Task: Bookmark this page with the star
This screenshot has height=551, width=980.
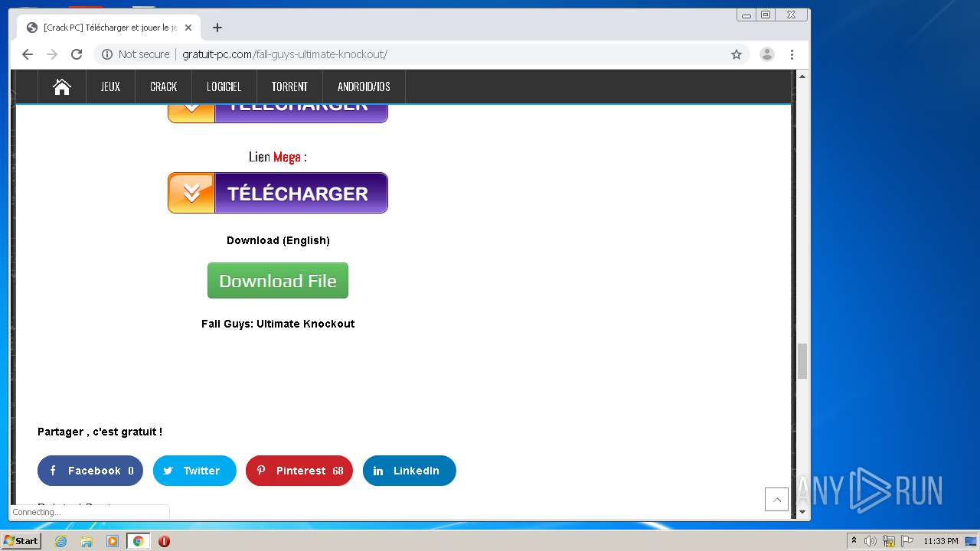Action: tap(737, 54)
